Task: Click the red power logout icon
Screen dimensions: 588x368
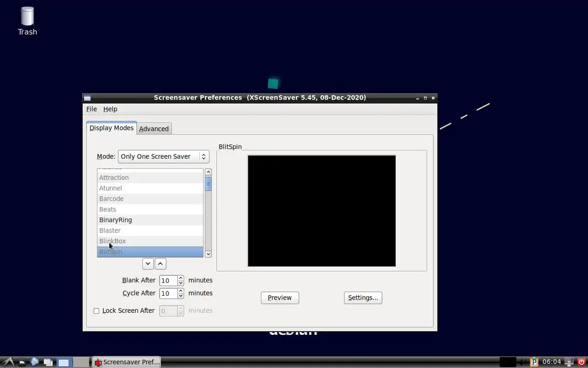Action: 581,362
